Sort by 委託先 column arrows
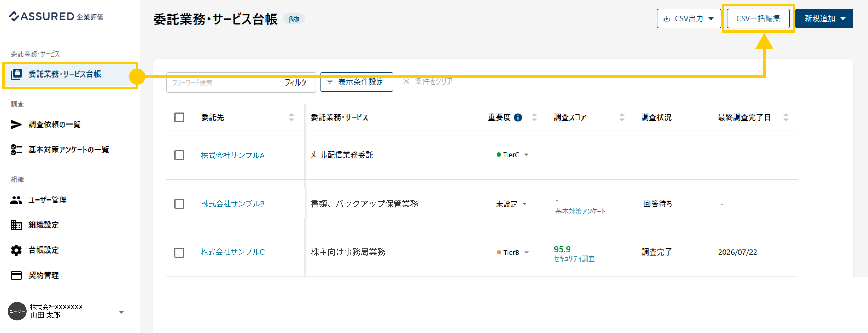This screenshot has width=868, height=333. (292, 117)
